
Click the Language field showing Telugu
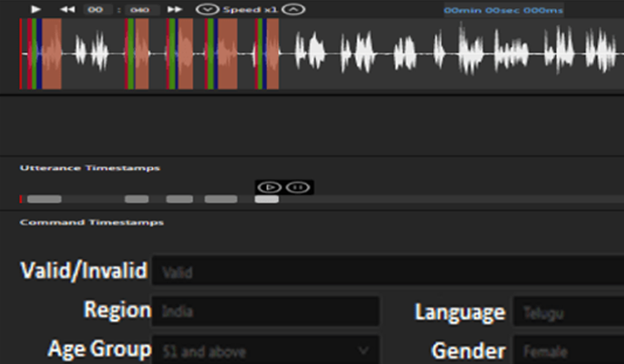coord(568,311)
